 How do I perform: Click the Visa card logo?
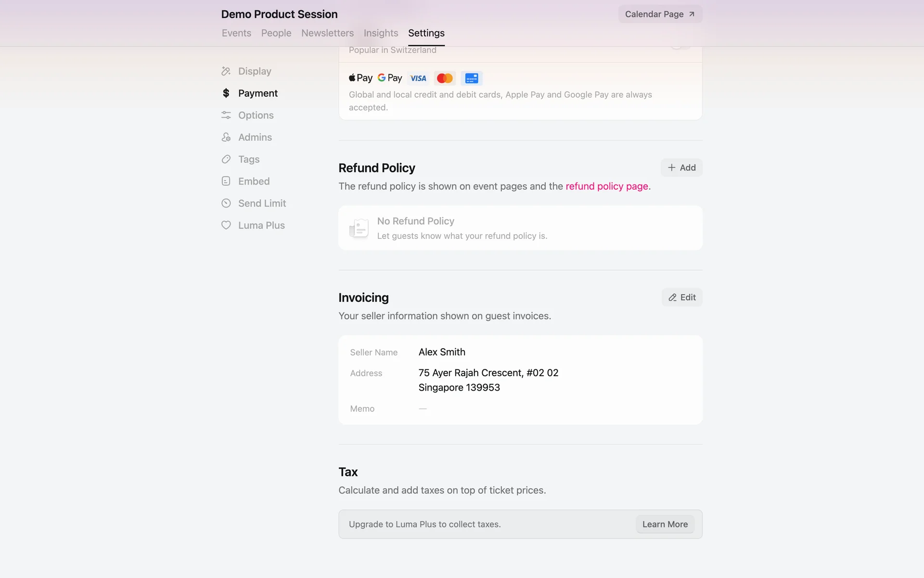[x=418, y=78]
